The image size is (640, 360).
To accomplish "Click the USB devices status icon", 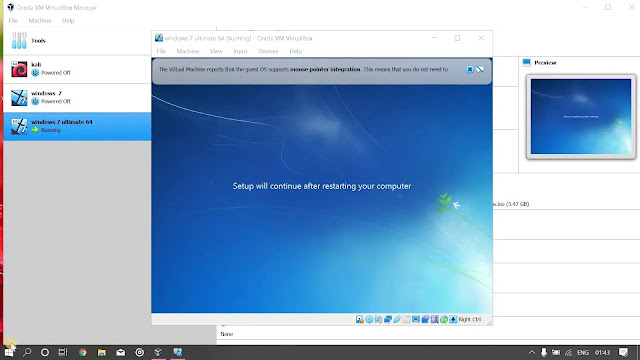I will click(x=397, y=319).
